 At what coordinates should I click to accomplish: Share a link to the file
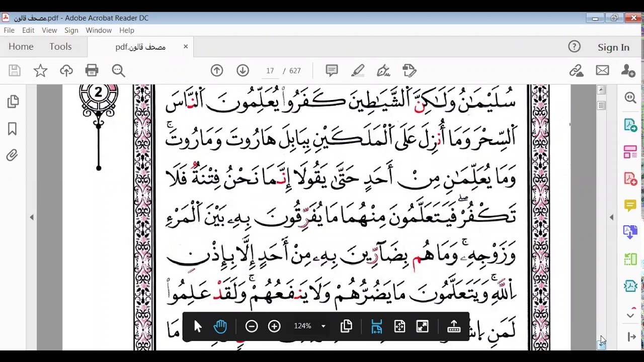tap(576, 71)
